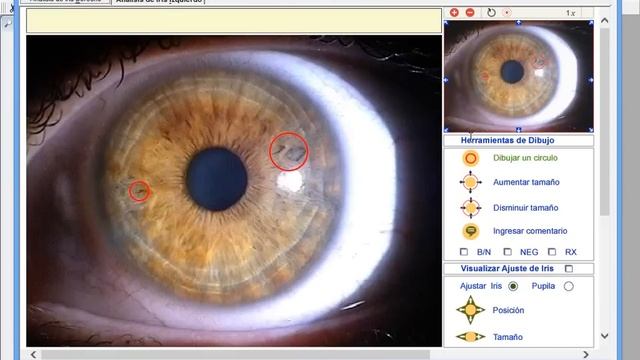Click the rotate/reset arrow icon
This screenshot has width=640, height=360.
point(491,13)
